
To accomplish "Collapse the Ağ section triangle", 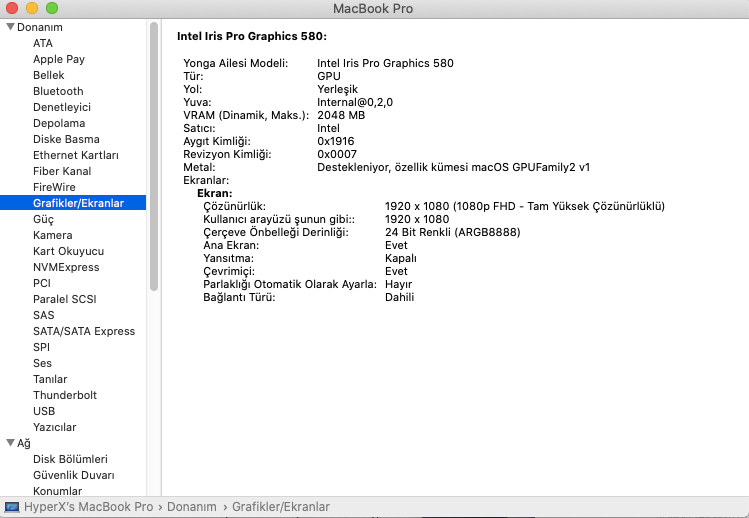I will click(x=10, y=443).
